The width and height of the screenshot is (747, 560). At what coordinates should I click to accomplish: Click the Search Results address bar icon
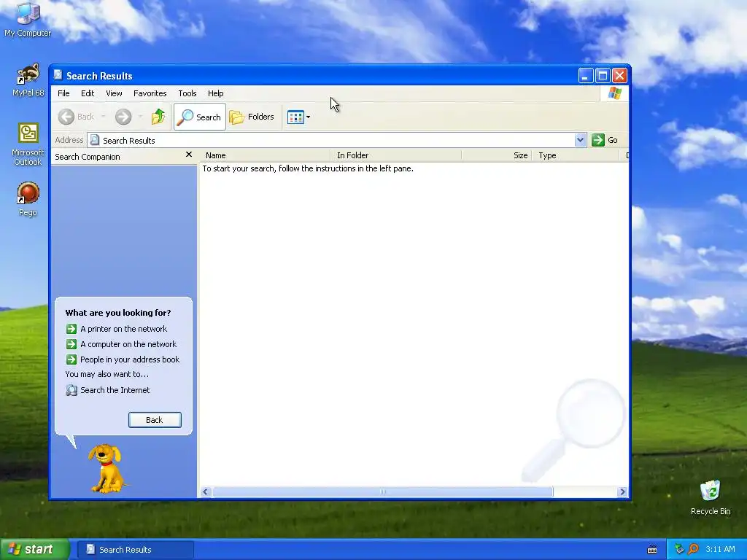[x=95, y=140]
